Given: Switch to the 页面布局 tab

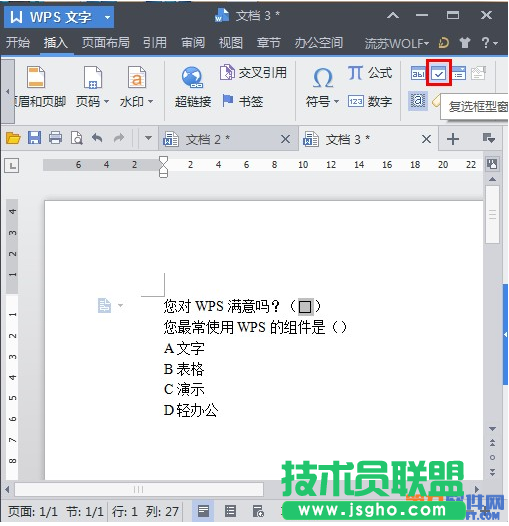Looking at the screenshot, I should click(106, 43).
